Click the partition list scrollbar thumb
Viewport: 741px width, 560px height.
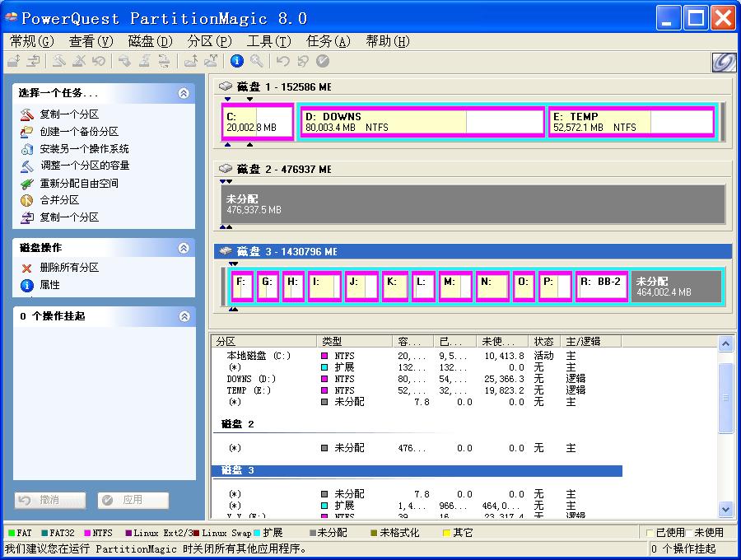pyautogui.click(x=725, y=398)
